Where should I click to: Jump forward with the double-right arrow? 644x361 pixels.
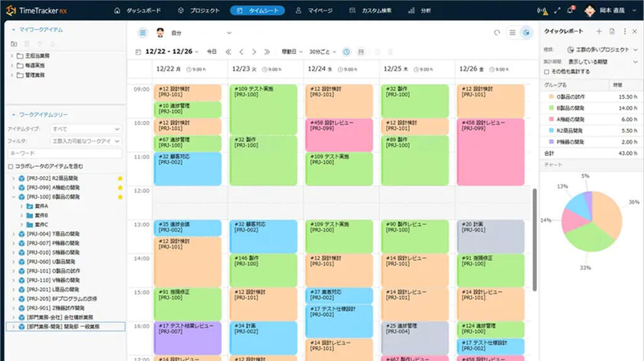coord(267,52)
